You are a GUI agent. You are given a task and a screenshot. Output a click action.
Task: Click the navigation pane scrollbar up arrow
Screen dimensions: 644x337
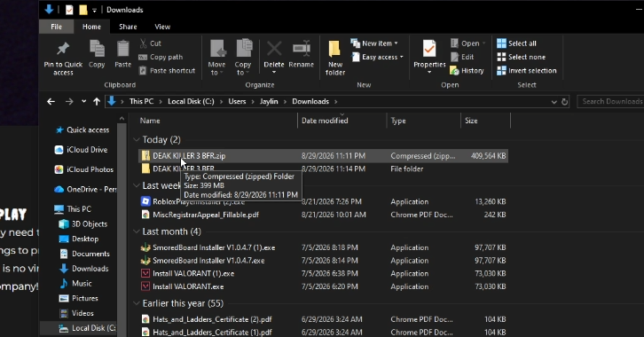tap(122, 119)
